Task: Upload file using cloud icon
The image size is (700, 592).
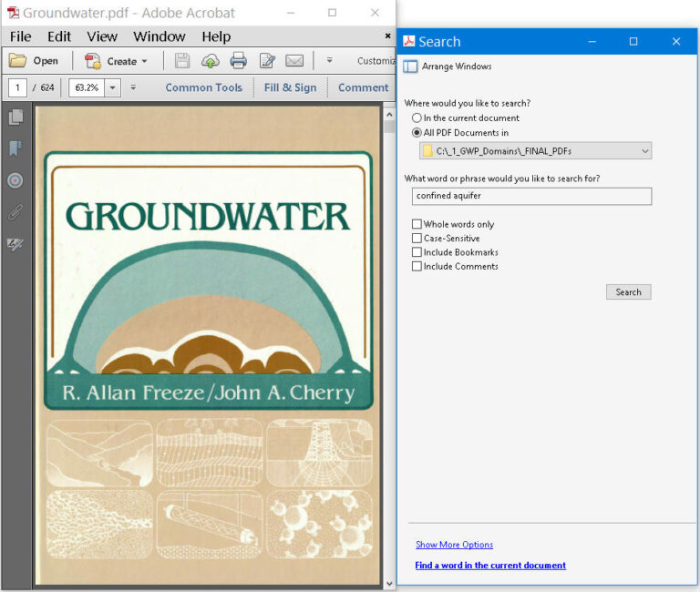Action: [x=211, y=61]
